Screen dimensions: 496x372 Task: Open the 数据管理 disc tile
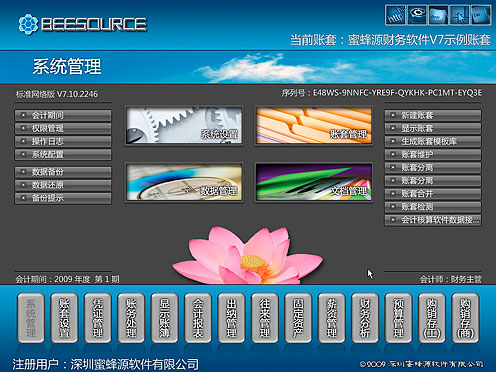click(x=184, y=182)
